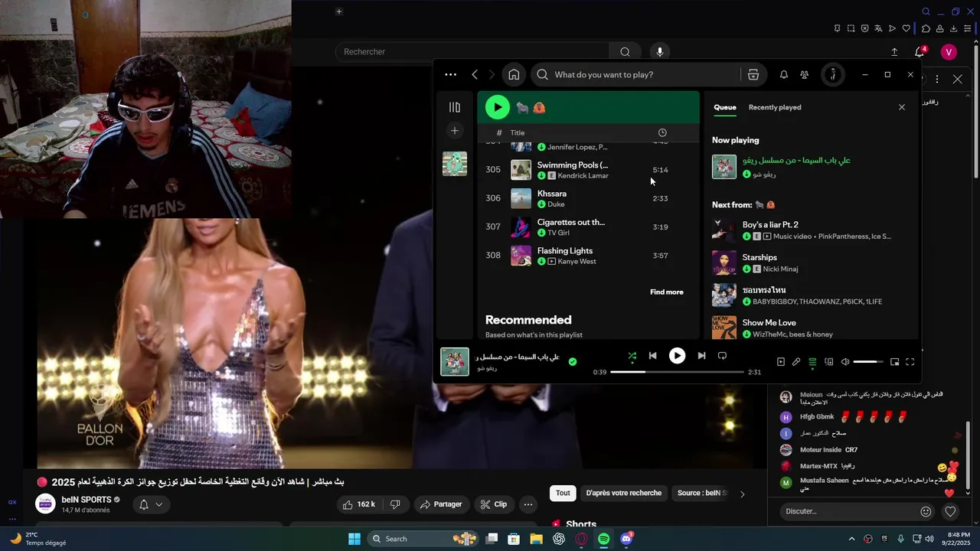Viewport: 980px width, 551px height.
Task: Open the YouTube account avatar V
Action: point(949,52)
